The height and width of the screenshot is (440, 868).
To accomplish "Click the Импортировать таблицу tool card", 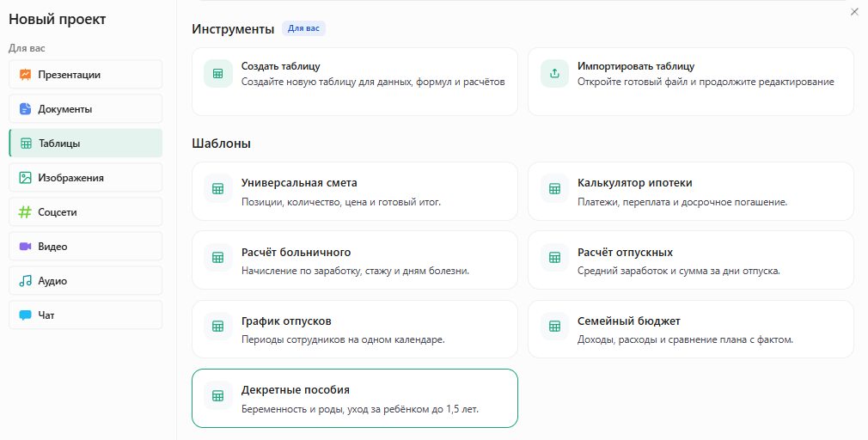I will 691,82.
